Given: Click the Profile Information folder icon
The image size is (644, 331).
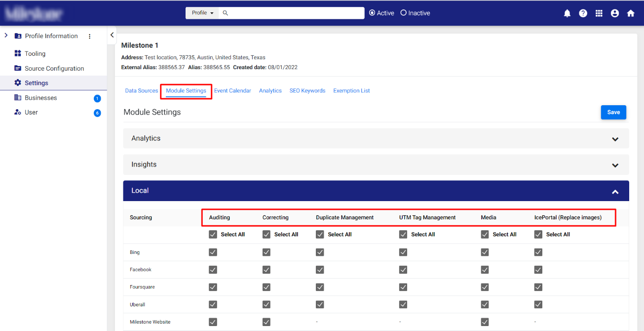Looking at the screenshot, I should [18, 36].
